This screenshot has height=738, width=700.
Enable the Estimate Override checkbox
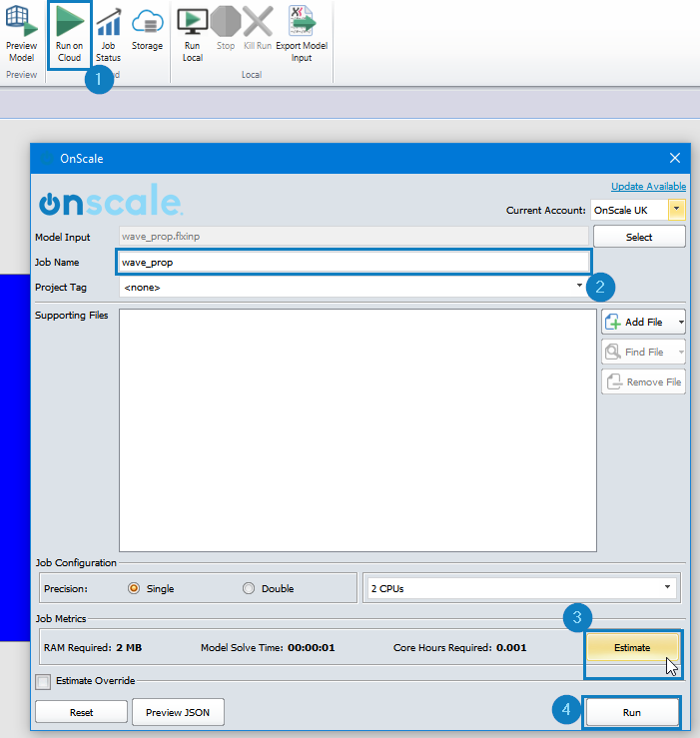tap(43, 681)
